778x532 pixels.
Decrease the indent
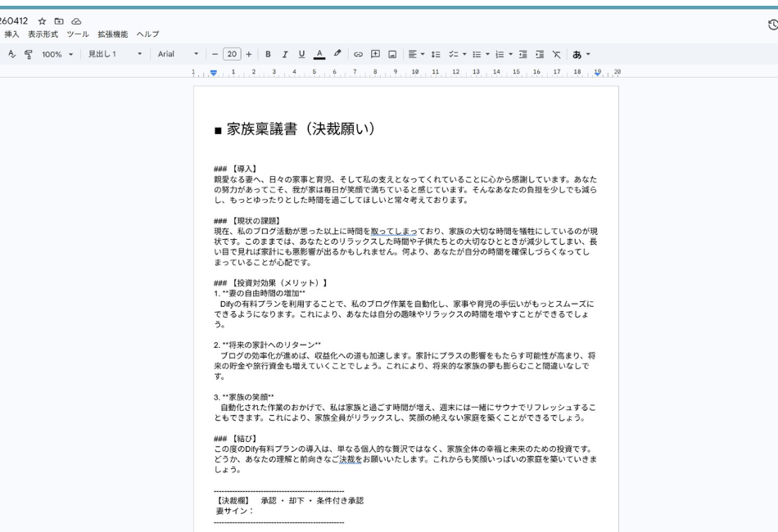pyautogui.click(x=524, y=55)
